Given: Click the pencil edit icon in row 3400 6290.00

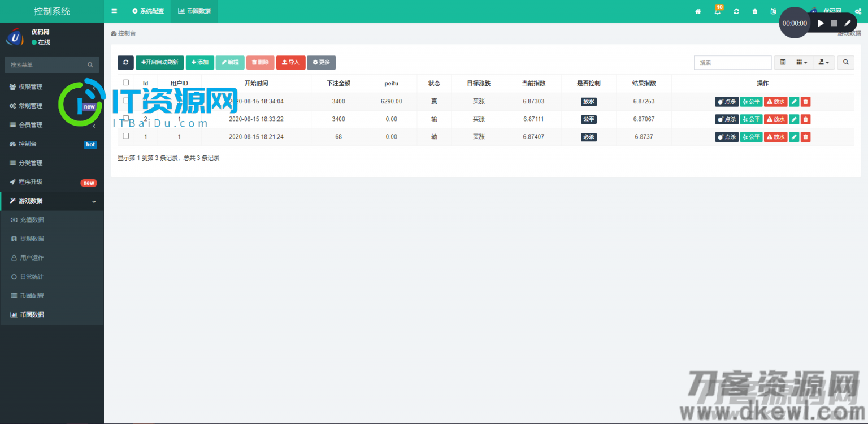Looking at the screenshot, I should pos(794,102).
